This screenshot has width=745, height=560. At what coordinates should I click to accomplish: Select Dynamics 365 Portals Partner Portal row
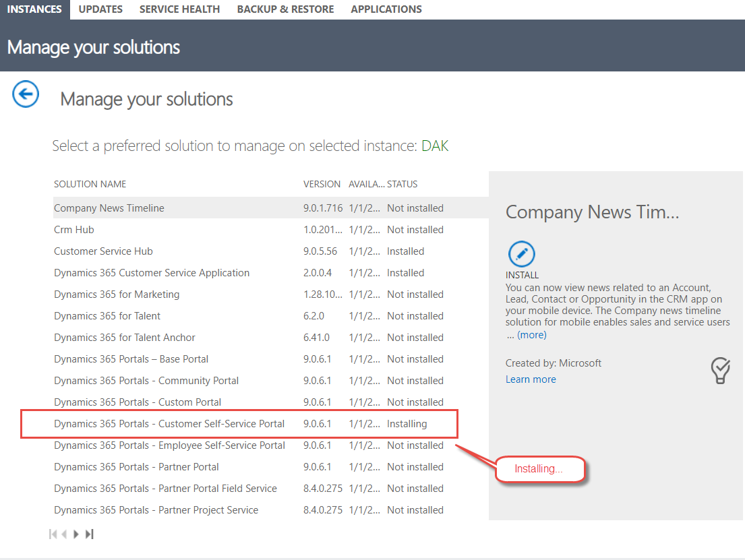click(271, 467)
